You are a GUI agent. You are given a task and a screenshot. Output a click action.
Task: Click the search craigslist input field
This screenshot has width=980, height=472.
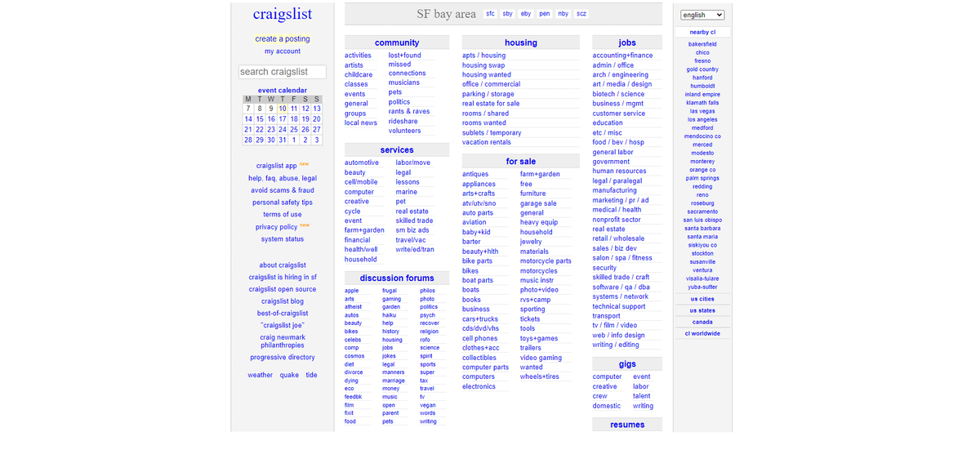point(282,72)
